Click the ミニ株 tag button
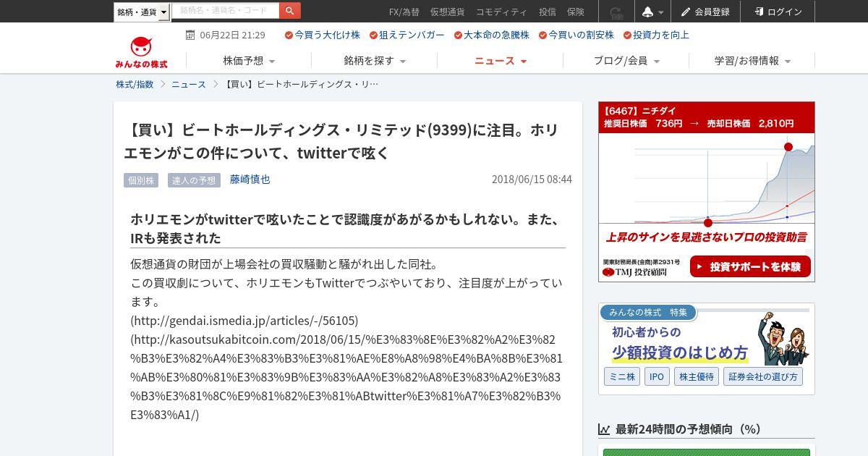The width and height of the screenshot is (868, 456). point(621,376)
